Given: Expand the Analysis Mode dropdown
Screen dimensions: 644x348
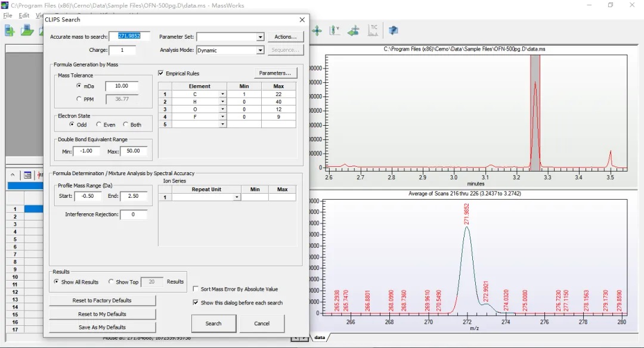Looking at the screenshot, I should tap(260, 51).
